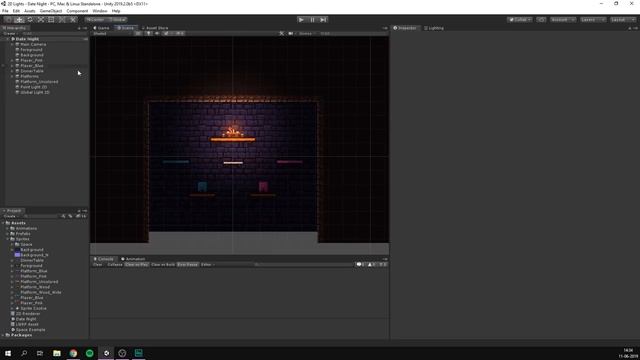The height and width of the screenshot is (360, 640).
Task: Expand the Packages folder in Project
Action: [3, 335]
